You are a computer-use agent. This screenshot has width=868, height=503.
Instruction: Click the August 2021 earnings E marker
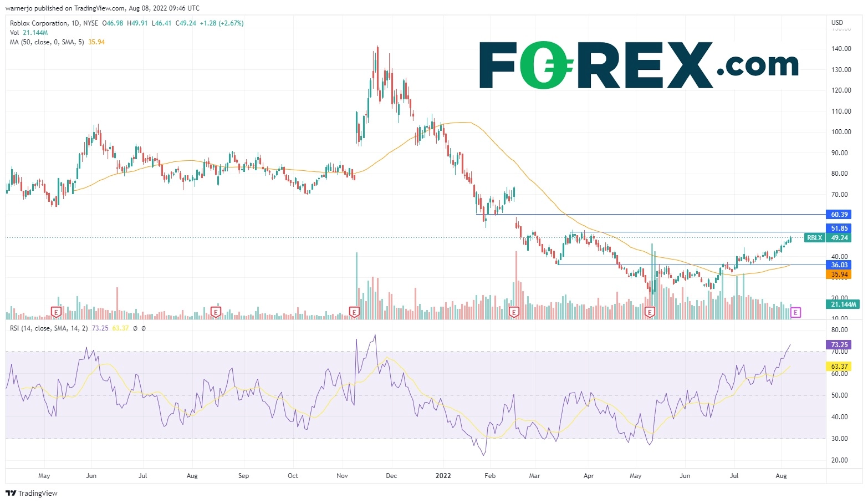point(216,312)
